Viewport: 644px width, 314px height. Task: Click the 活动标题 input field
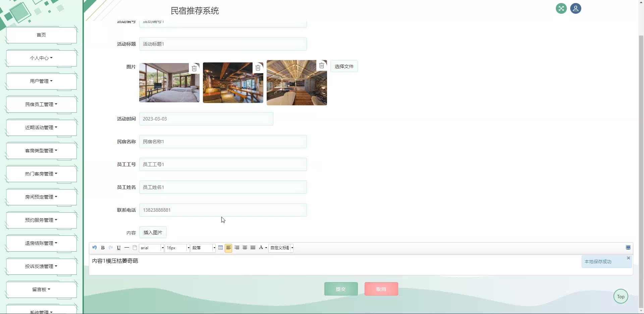click(x=223, y=44)
